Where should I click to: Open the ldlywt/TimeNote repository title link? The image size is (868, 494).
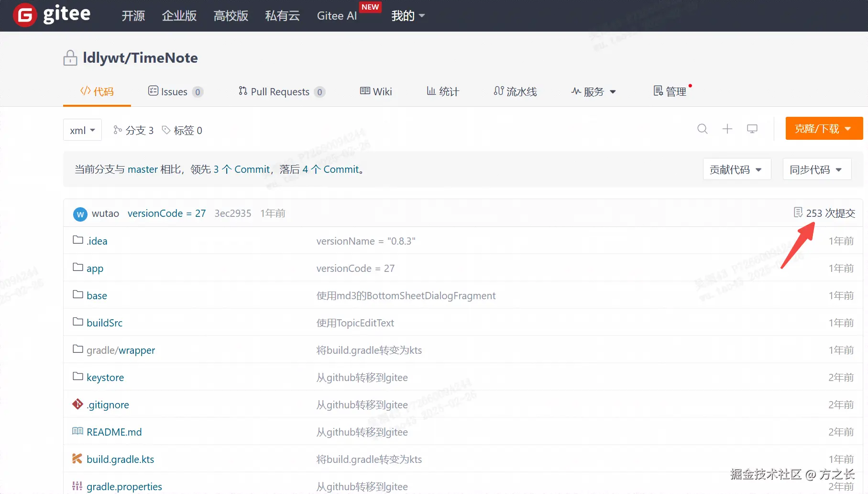click(140, 58)
